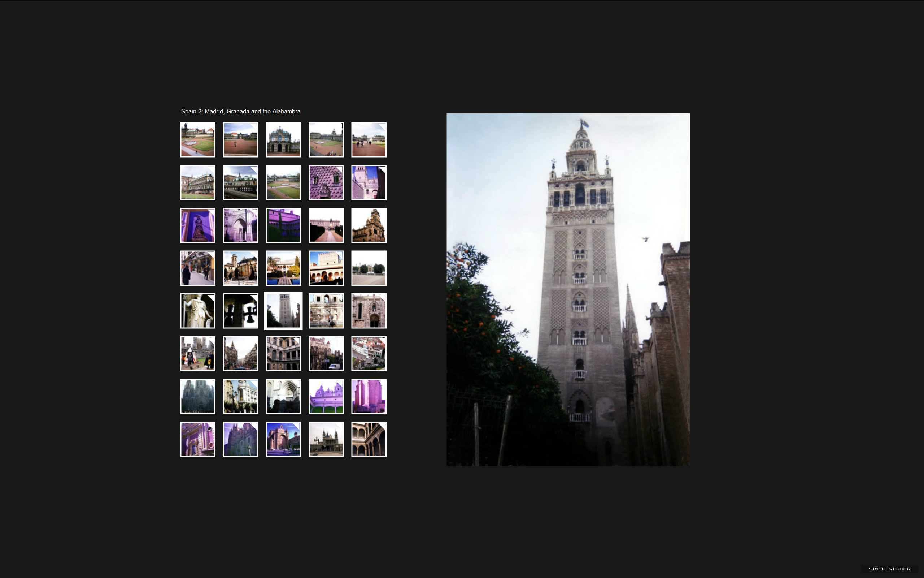Screen dimensions: 924x578
Task: Open thumbnail with dark balustrade and green roofs
Action: 240,182
